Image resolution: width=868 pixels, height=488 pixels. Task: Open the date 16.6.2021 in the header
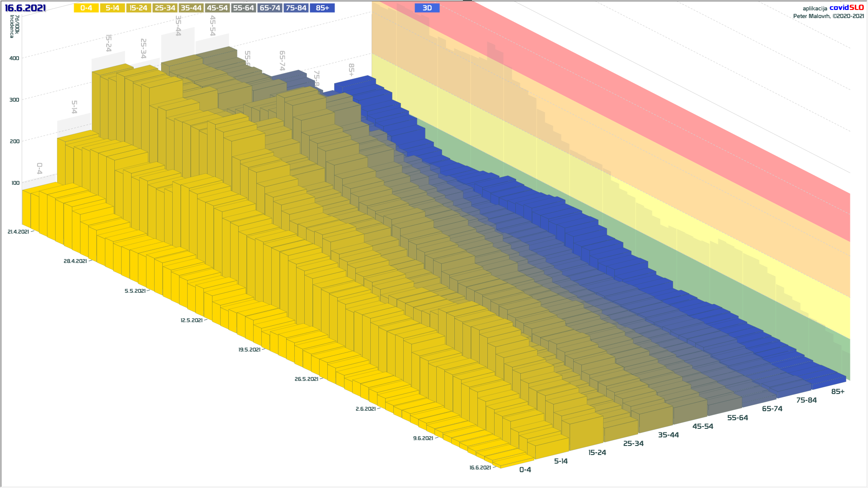(25, 8)
